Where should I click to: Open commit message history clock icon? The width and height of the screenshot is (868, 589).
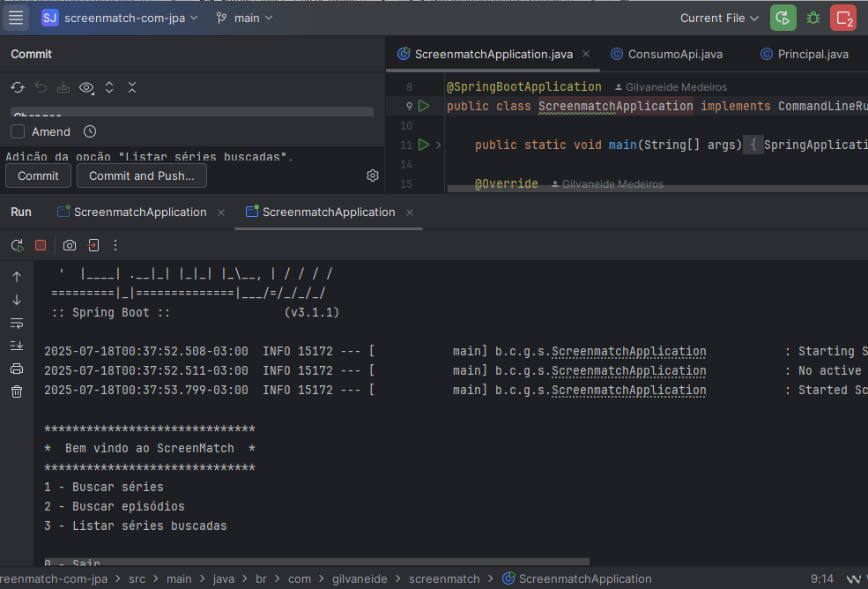click(90, 132)
